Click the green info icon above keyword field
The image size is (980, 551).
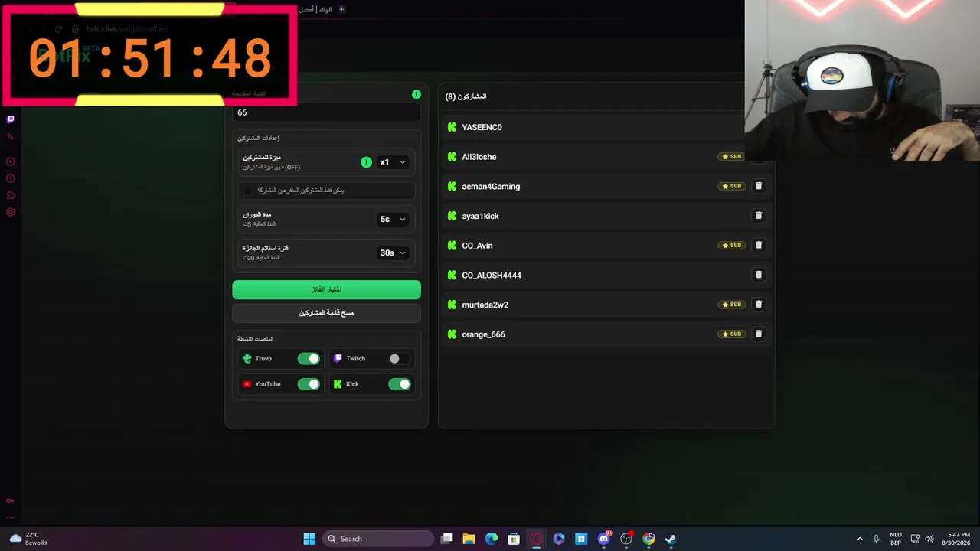point(416,94)
